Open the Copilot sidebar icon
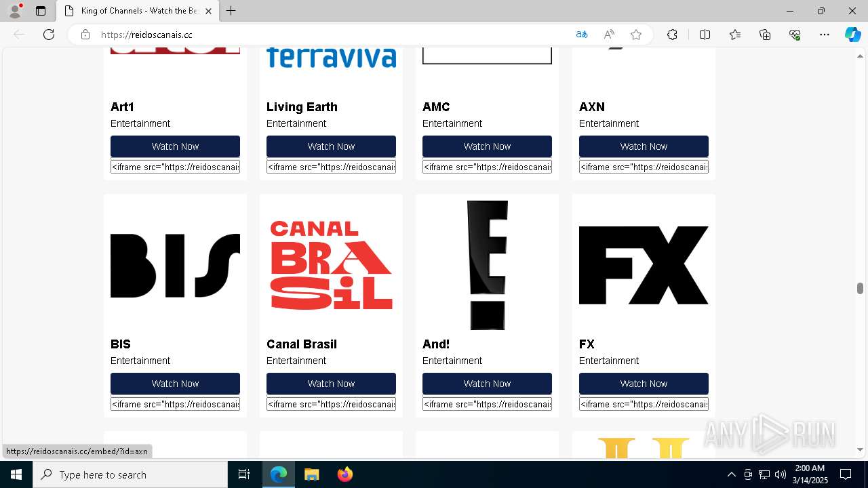This screenshot has width=868, height=488. click(x=852, y=35)
